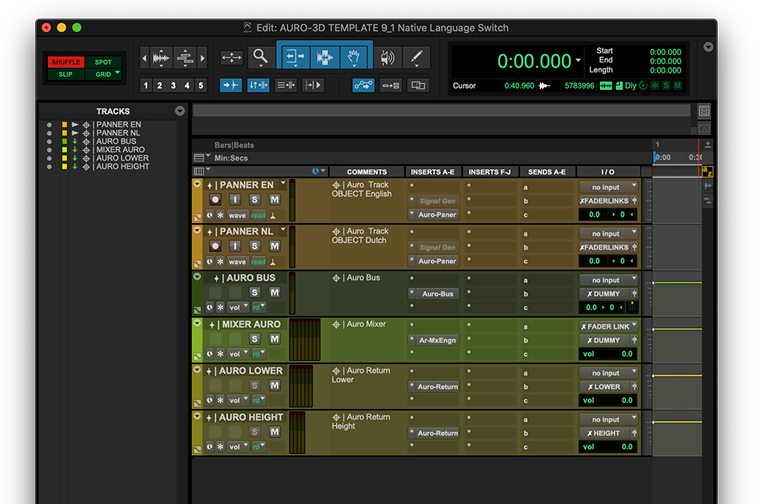Pick the Pencil tool in toolbar
This screenshot has height=504, width=762.
[x=417, y=57]
